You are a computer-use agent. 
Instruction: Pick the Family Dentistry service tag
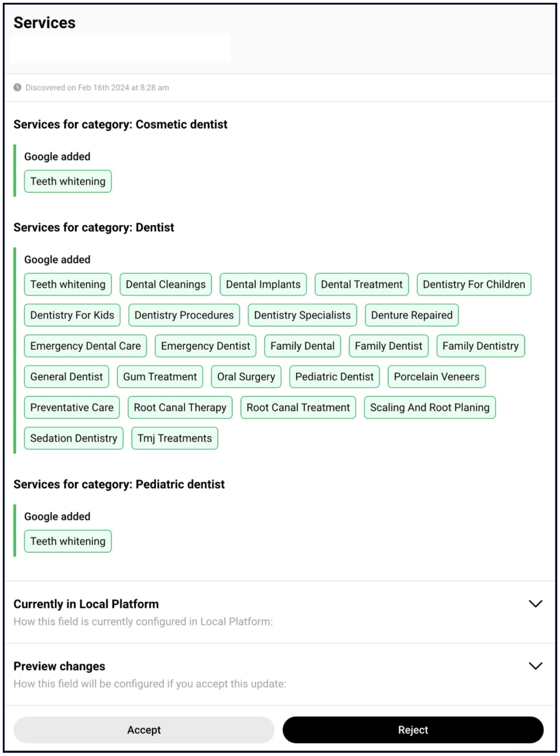480,346
